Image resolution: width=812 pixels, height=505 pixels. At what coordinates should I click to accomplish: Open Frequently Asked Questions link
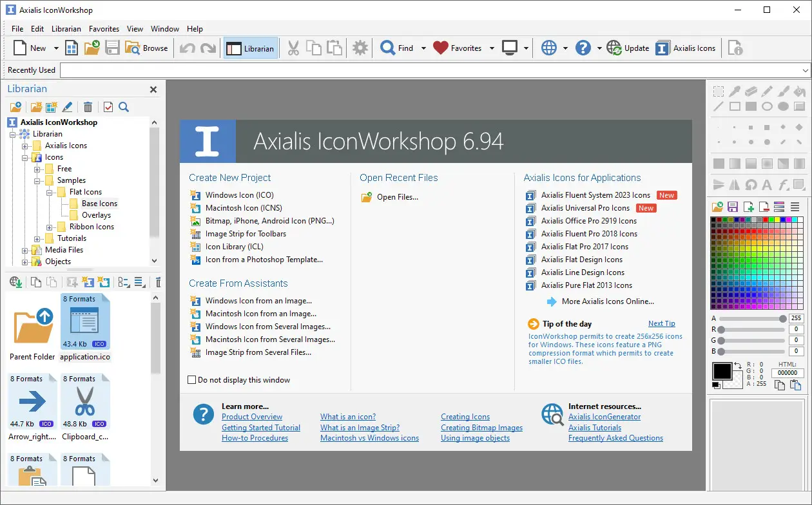point(615,438)
